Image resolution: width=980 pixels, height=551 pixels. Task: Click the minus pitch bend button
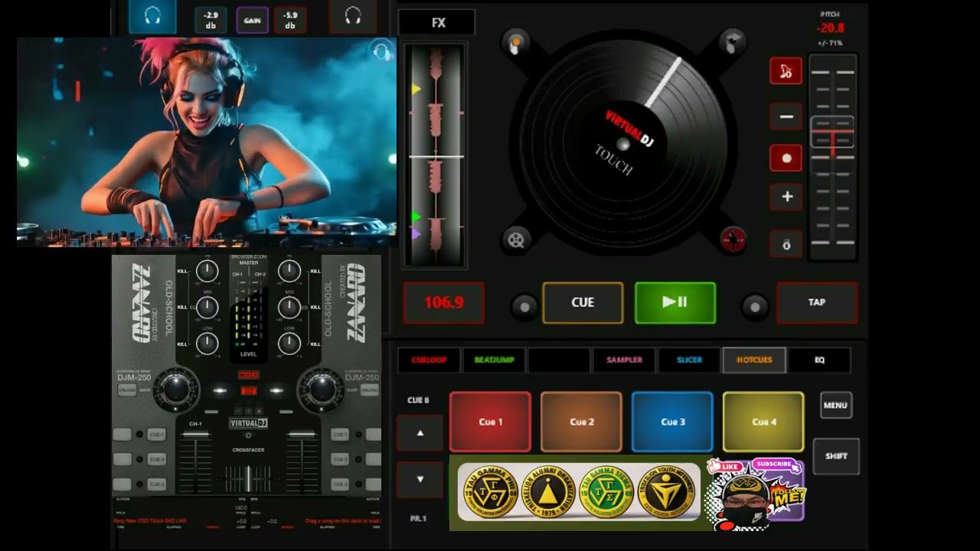click(786, 117)
